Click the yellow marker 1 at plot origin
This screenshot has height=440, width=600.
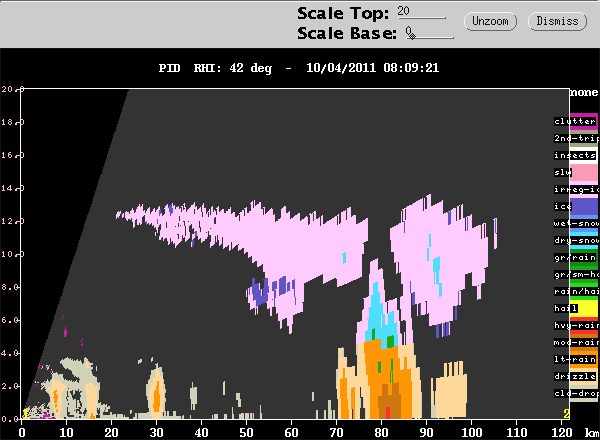[x=26, y=414]
